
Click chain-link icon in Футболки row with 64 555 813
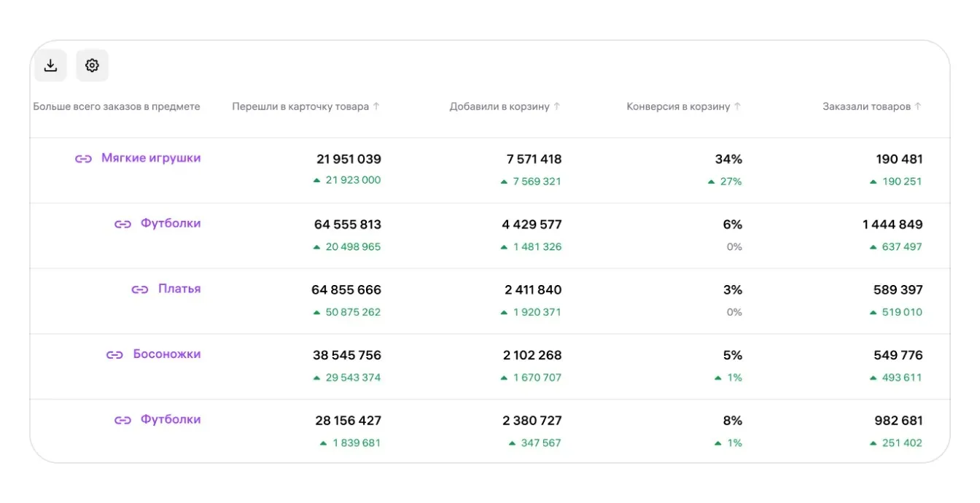pos(122,224)
